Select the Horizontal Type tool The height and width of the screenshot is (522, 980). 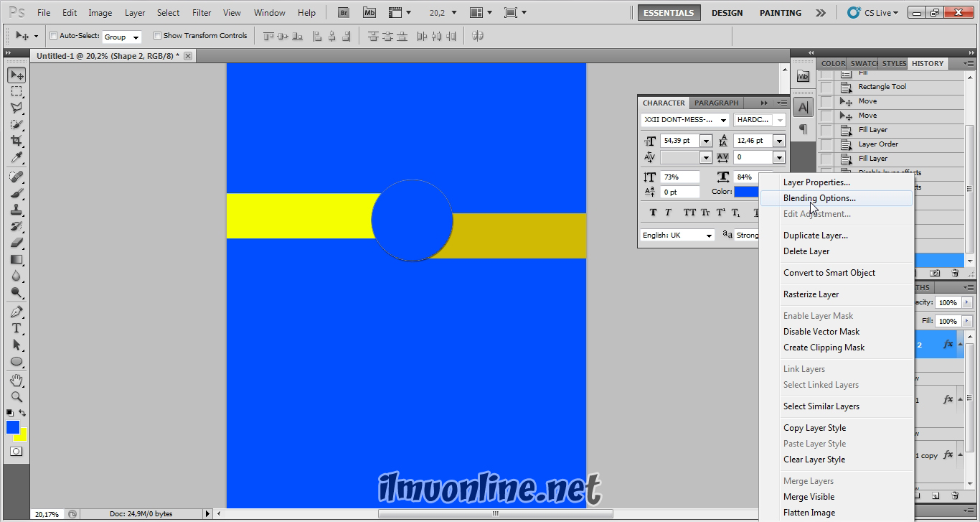pyautogui.click(x=16, y=328)
